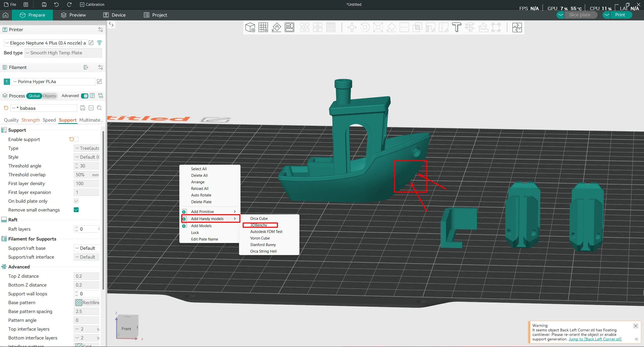Viewport: 644px width, 347px height.
Task: Uncheck Remove small overhangs
Action: pos(76,210)
